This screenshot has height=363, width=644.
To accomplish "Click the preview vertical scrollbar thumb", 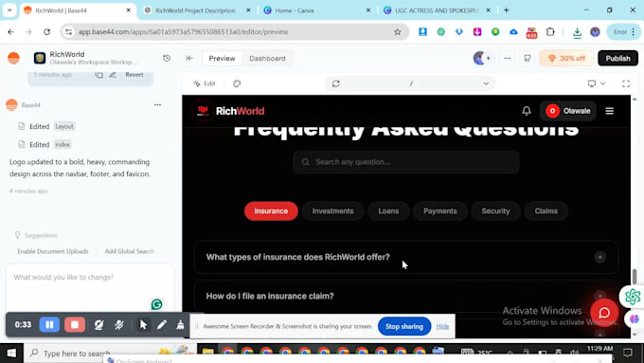I will coord(635,276).
